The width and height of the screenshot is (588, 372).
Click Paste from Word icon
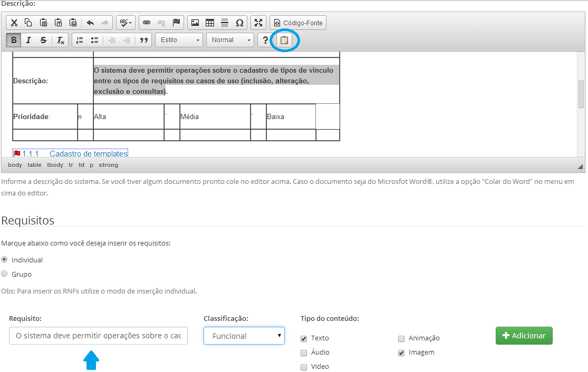pos(73,23)
